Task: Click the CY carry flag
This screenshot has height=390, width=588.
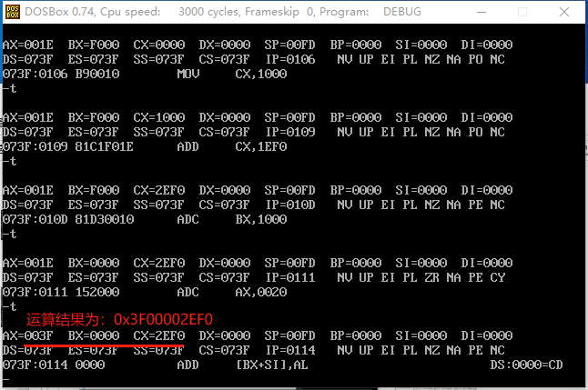Action: [497, 277]
